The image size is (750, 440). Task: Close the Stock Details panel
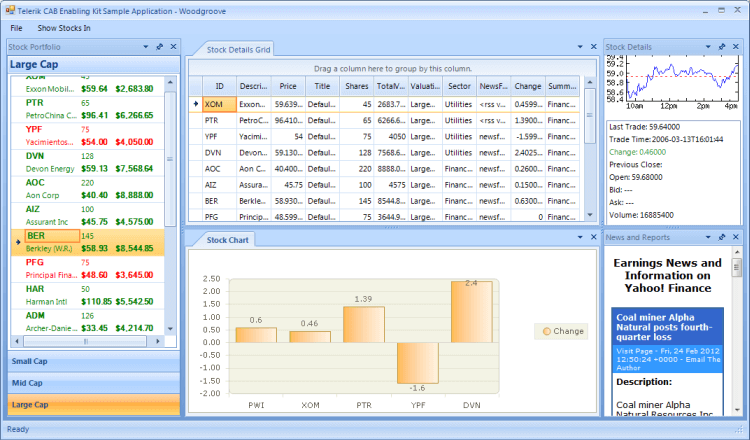(736, 47)
